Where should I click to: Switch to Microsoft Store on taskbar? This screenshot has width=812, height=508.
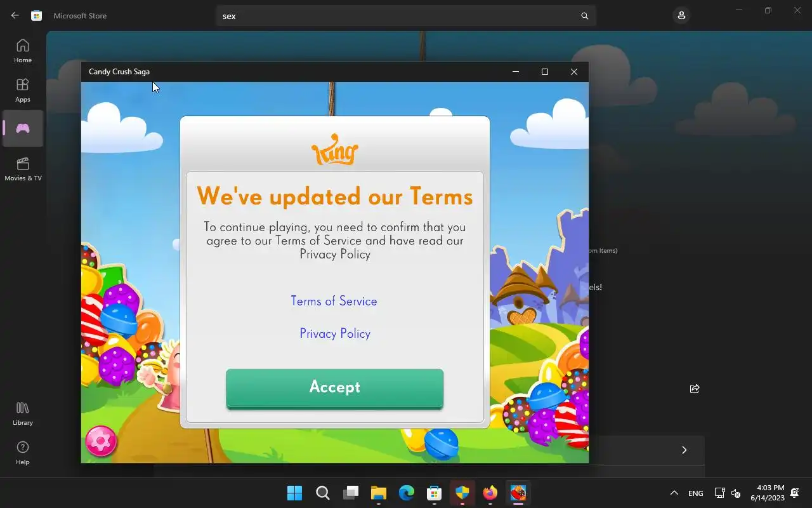click(x=435, y=493)
